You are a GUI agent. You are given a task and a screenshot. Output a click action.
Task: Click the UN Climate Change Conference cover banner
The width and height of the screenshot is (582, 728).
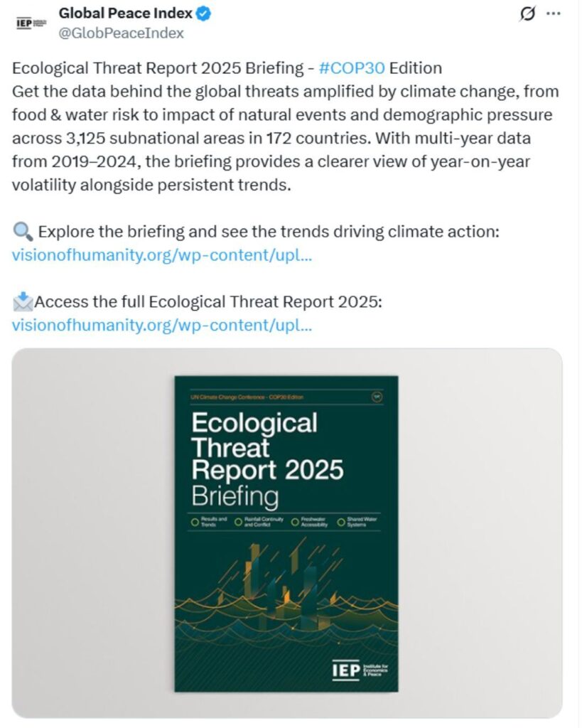pyautogui.click(x=246, y=397)
